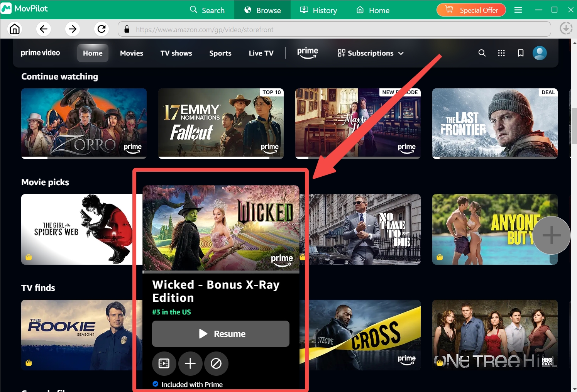Image resolution: width=577 pixels, height=392 pixels.
Task: Mark Wicked as 'Not for me' with block icon
Action: point(216,363)
